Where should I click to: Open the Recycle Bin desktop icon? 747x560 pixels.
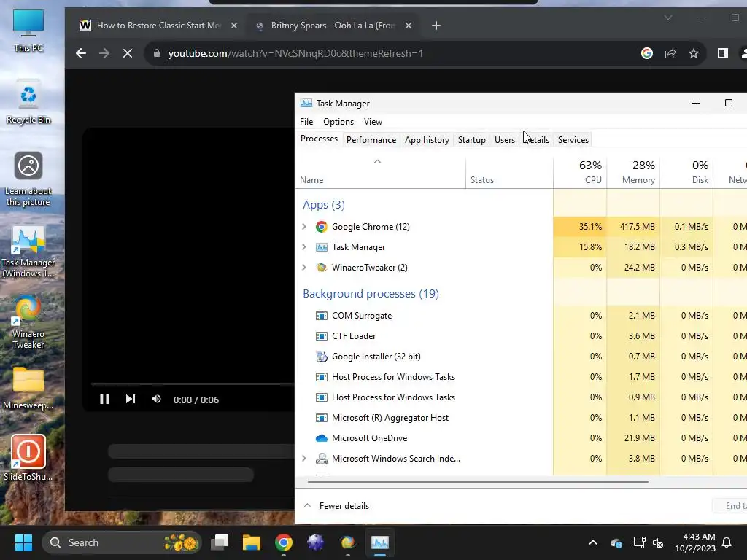(28, 102)
